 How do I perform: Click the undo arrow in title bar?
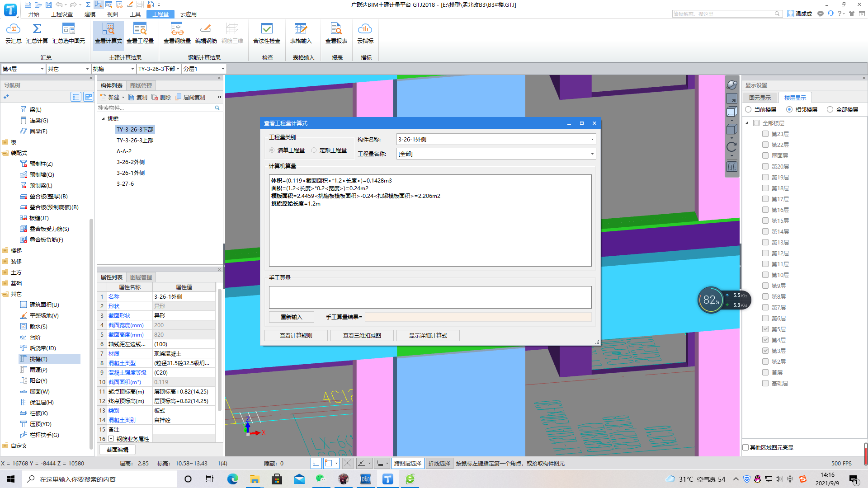pos(59,5)
